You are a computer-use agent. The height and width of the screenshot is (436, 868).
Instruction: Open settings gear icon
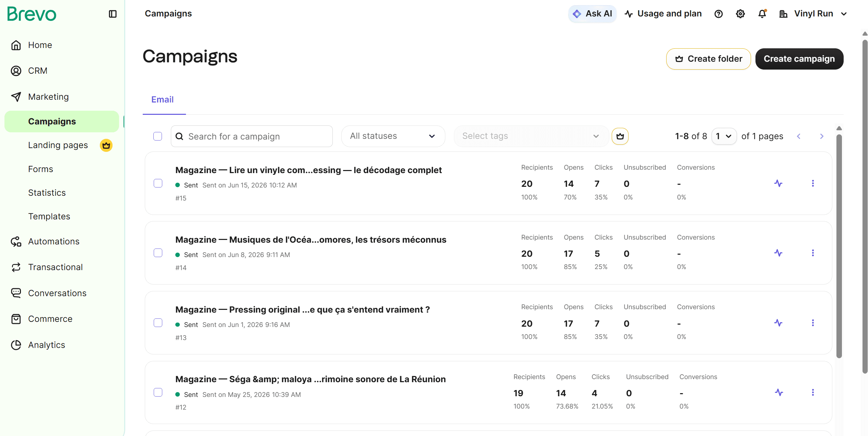pyautogui.click(x=740, y=14)
